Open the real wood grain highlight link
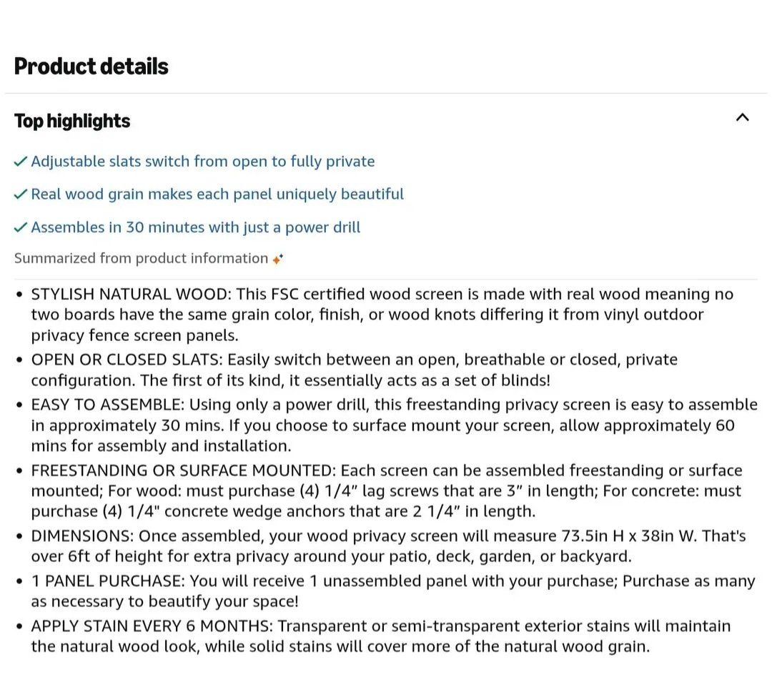Screen dimensions: 772x700 [x=217, y=194]
